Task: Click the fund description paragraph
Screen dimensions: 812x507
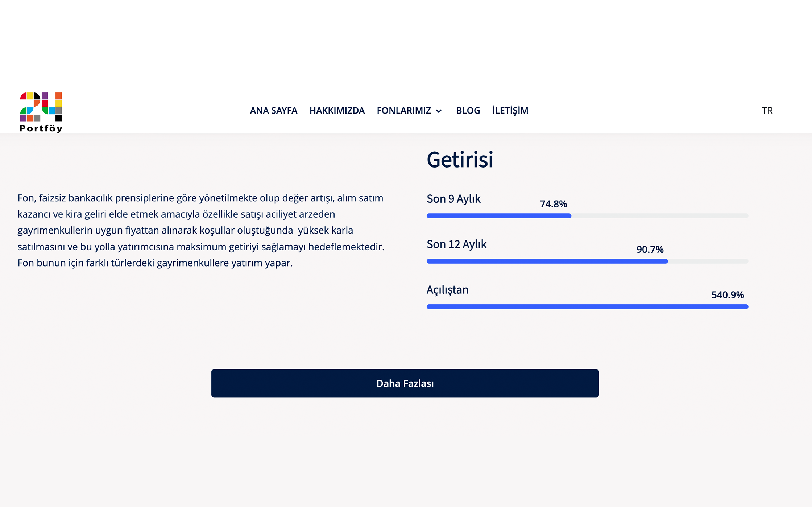Action: 201,230
